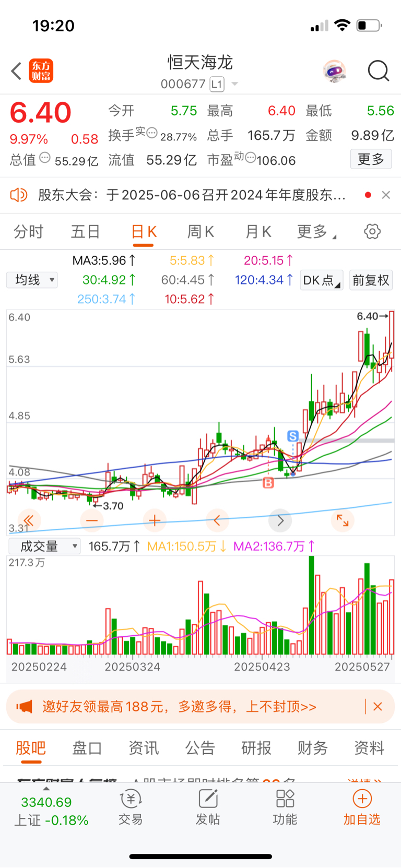Image resolution: width=401 pixels, height=868 pixels.
Task: Open the 东方财富 logo icon
Action: [x=41, y=71]
